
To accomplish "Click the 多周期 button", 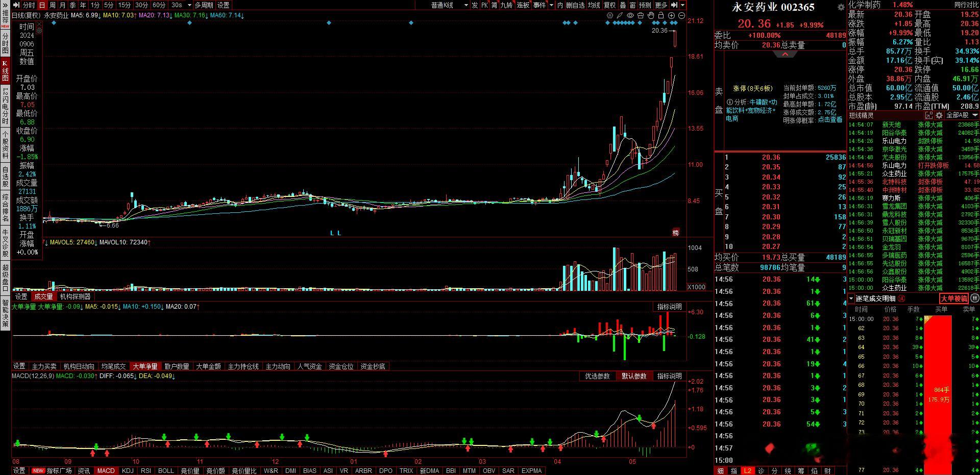I will tap(204, 5).
